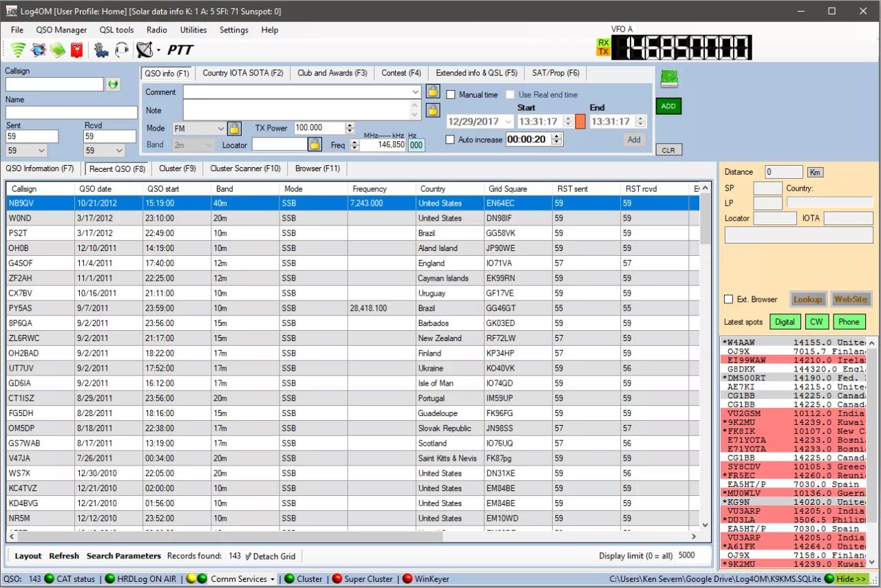Toggle the Use Real end time checkbox
The width and height of the screenshot is (881, 588).
(510, 95)
